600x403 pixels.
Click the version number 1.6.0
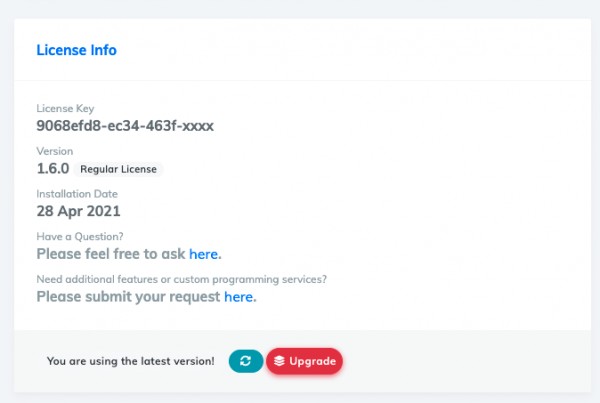(x=53, y=169)
